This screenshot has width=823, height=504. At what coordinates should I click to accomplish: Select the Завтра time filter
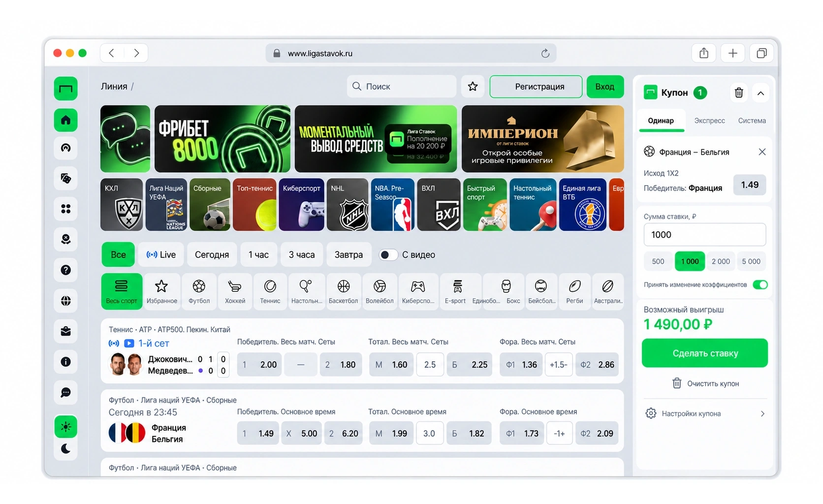pyautogui.click(x=348, y=255)
